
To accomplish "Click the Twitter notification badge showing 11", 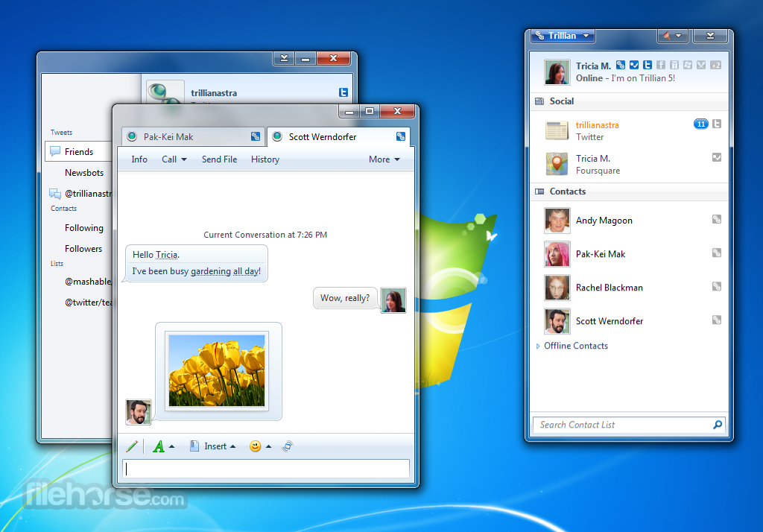I will tap(700, 124).
